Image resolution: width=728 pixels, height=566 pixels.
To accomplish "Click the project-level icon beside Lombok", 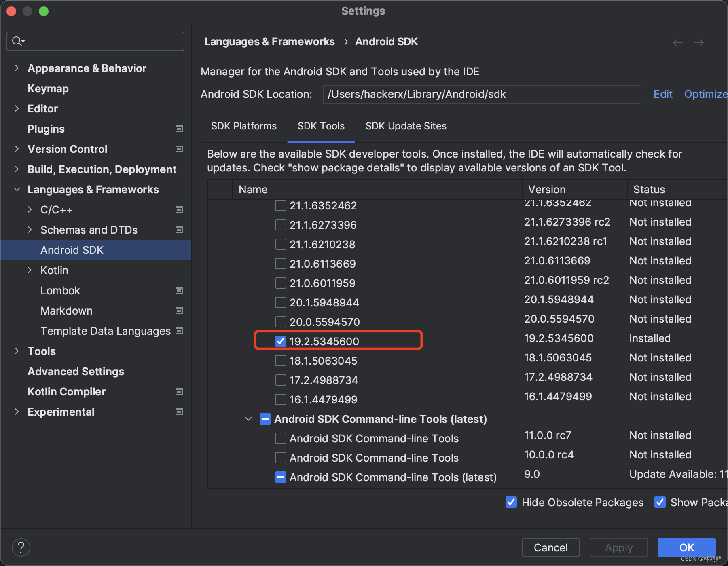I will click(x=179, y=291).
